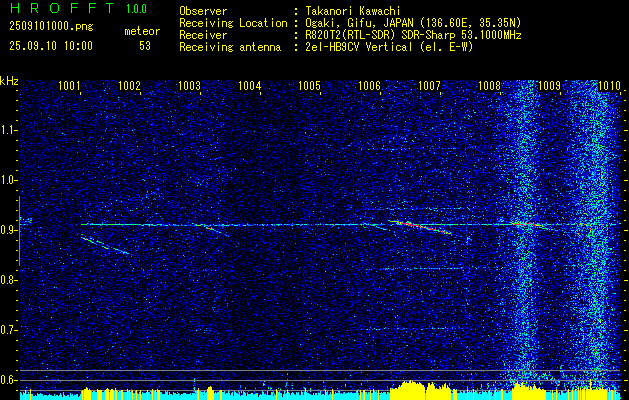Click the 1004 time marker
Screen dimensions: 629x400
[x=250, y=85]
